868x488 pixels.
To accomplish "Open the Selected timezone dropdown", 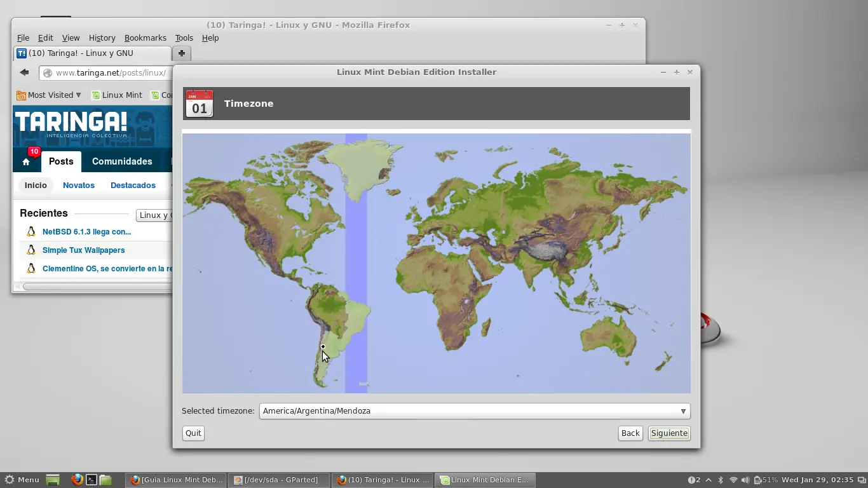I will pos(475,411).
